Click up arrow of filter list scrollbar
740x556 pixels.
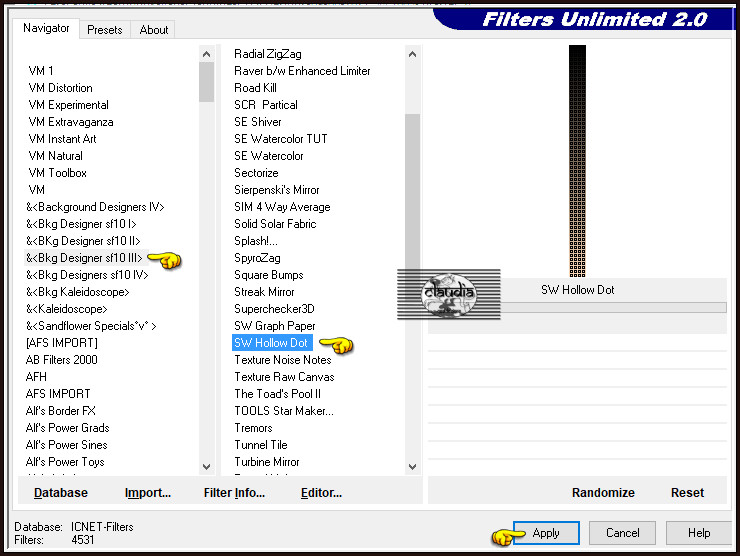click(412, 54)
